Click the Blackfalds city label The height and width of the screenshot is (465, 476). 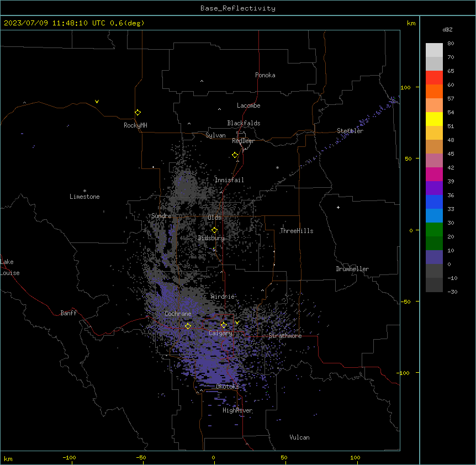[244, 123]
